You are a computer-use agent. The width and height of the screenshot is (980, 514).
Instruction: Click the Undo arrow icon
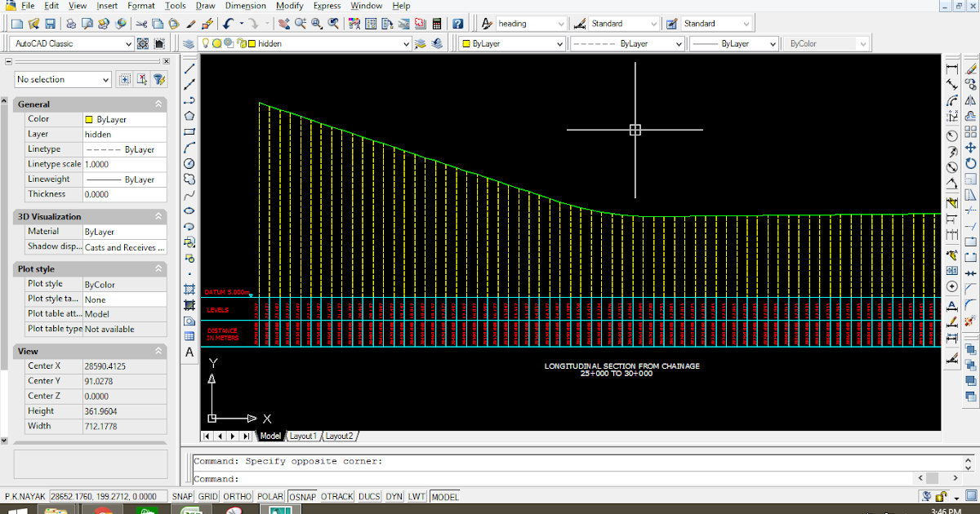(x=229, y=24)
